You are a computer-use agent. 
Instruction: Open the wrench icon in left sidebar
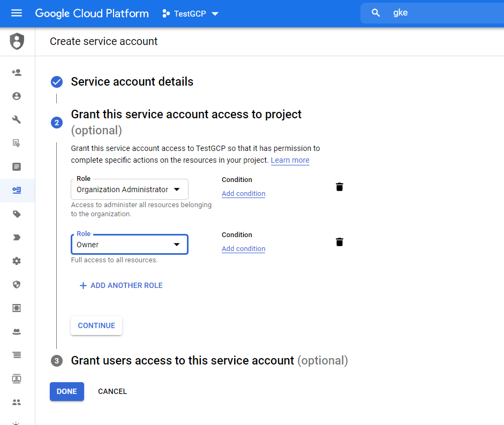click(x=17, y=119)
